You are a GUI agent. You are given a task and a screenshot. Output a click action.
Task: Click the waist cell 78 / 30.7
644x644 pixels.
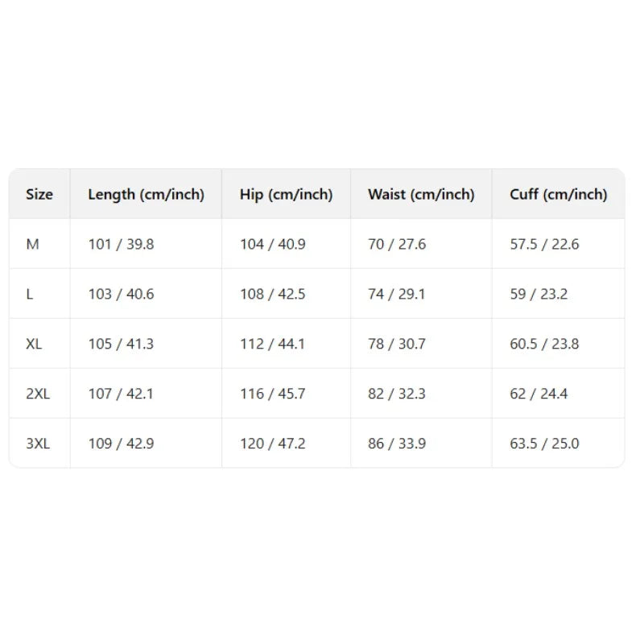click(397, 344)
